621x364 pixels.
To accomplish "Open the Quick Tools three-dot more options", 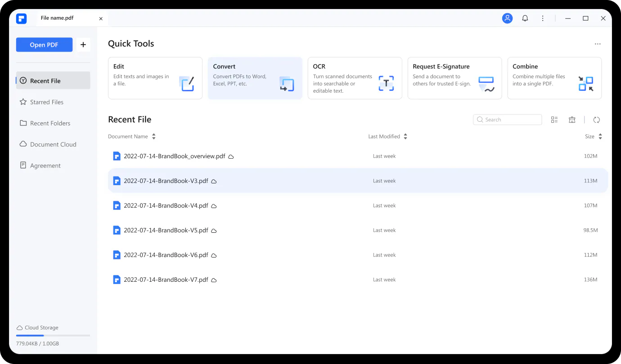I will click(x=598, y=44).
